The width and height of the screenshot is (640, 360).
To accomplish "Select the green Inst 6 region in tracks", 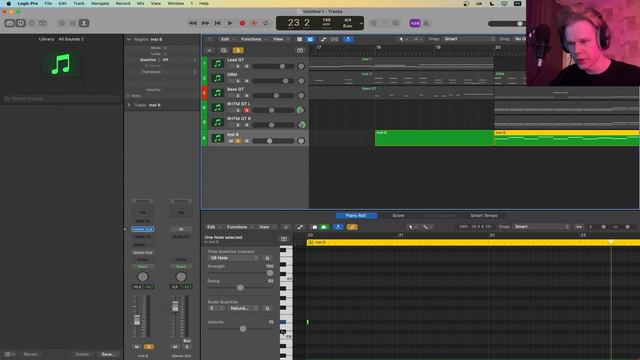I will tap(434, 138).
